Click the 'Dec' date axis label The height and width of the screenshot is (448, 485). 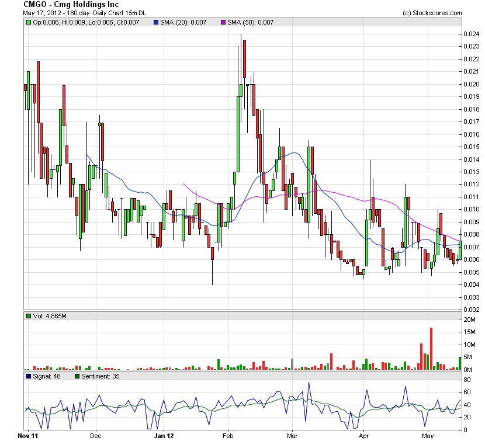pyautogui.click(x=96, y=436)
